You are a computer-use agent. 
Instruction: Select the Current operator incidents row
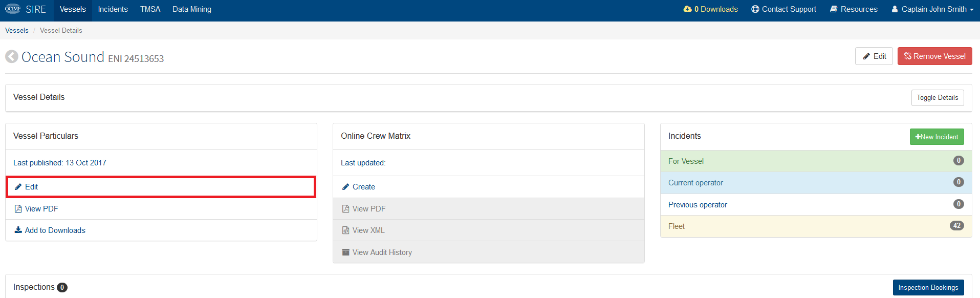[x=816, y=183]
